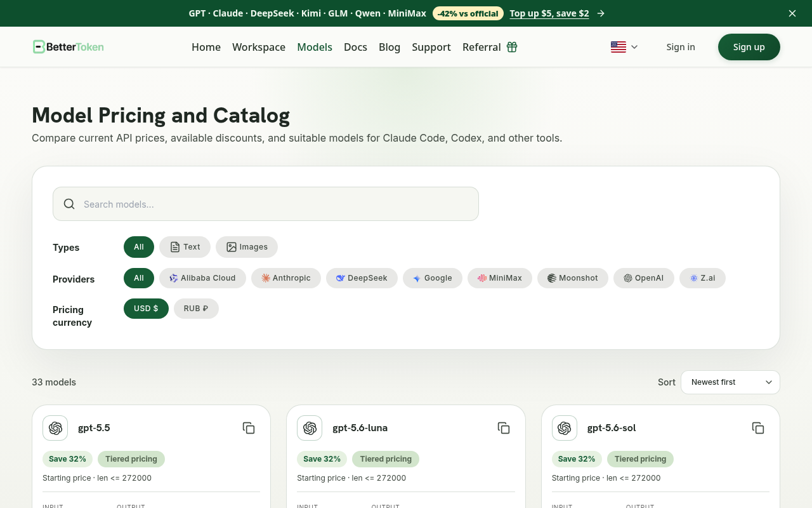The image size is (812, 508).
Task: Select All providers filter
Action: [139, 278]
